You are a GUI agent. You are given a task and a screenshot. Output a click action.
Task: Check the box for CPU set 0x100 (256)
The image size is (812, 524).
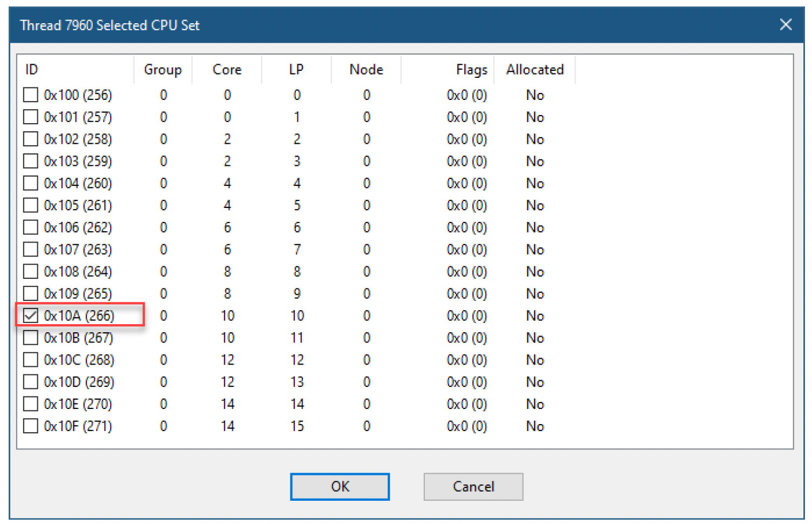[31, 95]
